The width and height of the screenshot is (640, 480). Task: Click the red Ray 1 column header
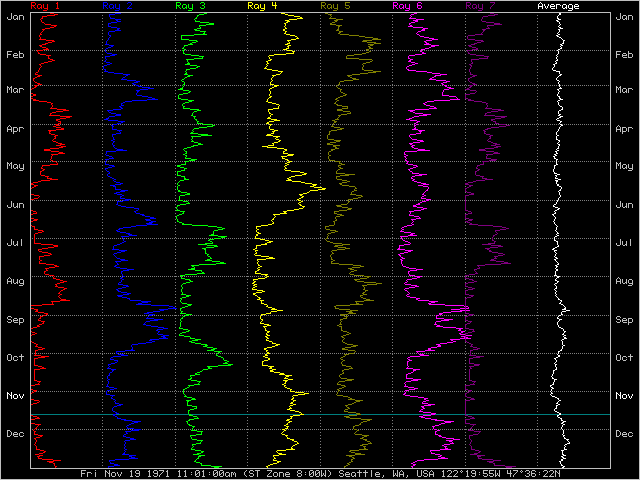coord(45,6)
